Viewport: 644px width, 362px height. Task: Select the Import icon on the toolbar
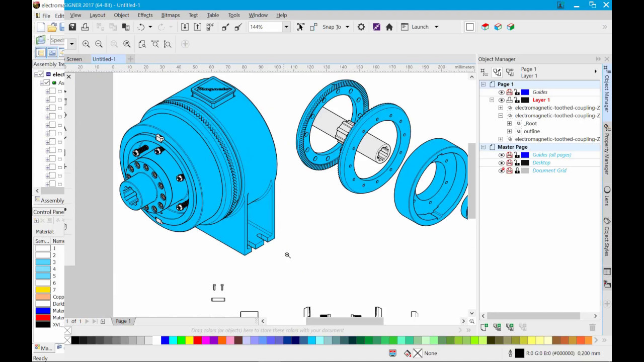click(x=185, y=27)
